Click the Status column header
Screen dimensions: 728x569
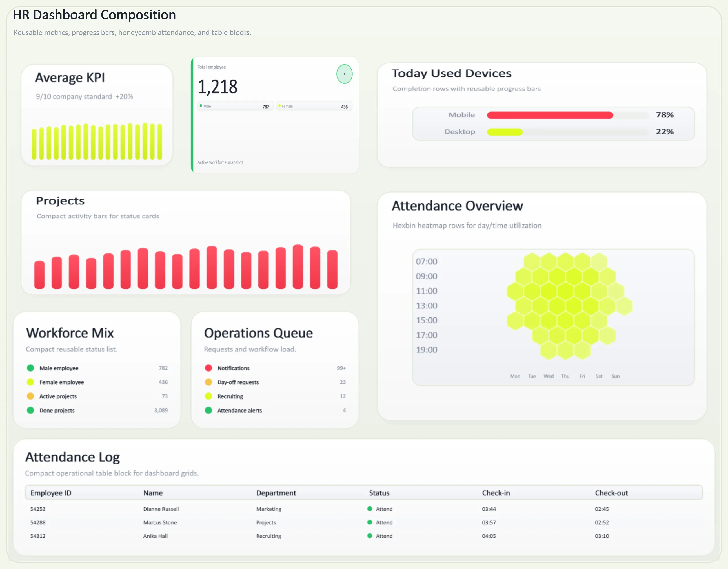(379, 493)
